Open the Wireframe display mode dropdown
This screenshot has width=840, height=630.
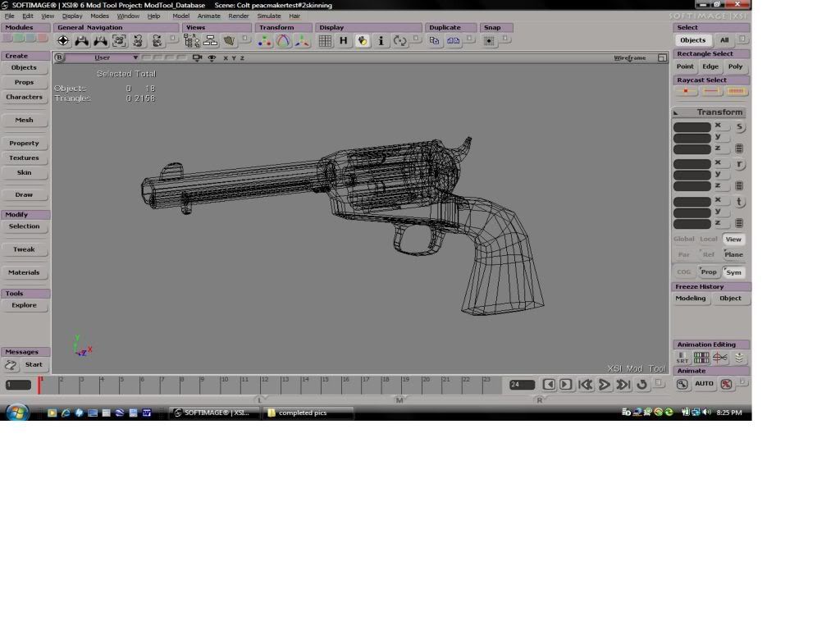coord(629,58)
